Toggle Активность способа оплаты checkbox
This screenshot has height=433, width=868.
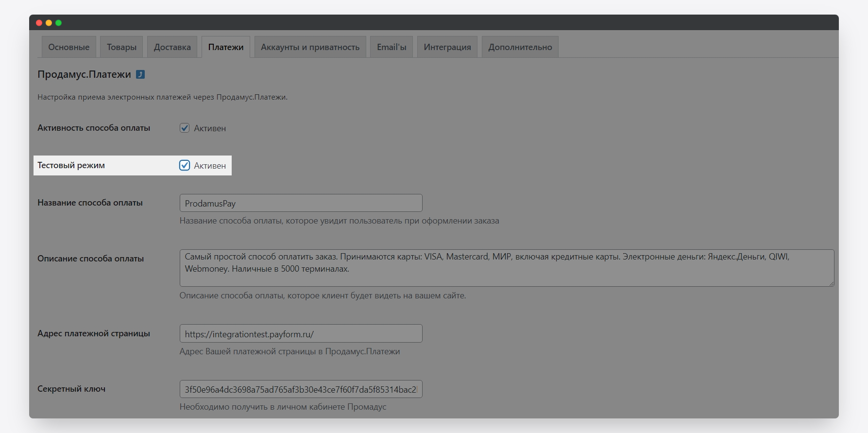(x=185, y=128)
